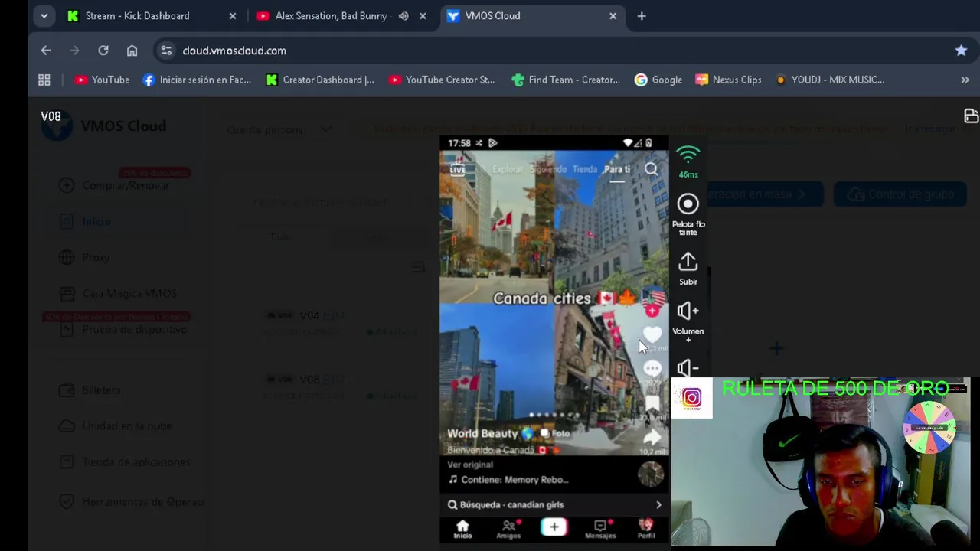980x551 pixels.
Task: Switch to Explorar tab in TikTok
Action: coord(507,169)
